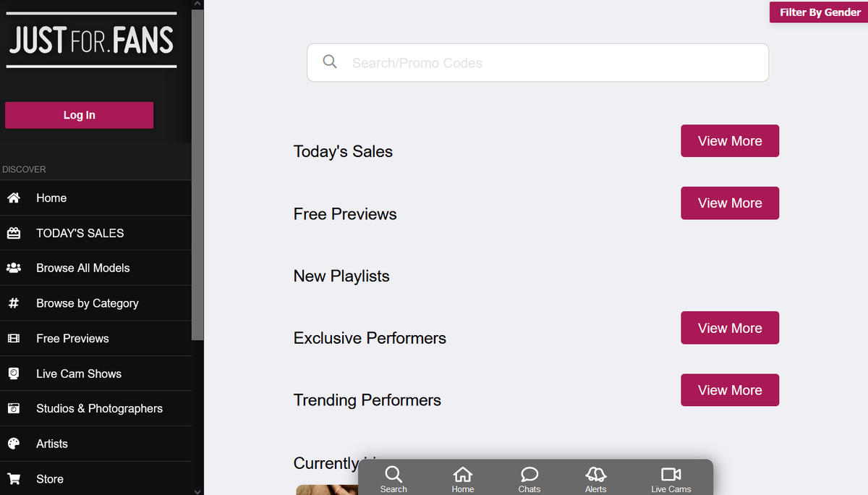This screenshot has width=868, height=495.
Task: Open Alerts bell icon
Action: pos(595,475)
